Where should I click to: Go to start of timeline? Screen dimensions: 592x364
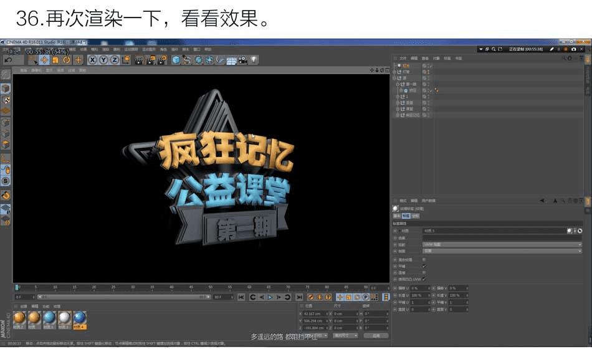[x=241, y=297]
